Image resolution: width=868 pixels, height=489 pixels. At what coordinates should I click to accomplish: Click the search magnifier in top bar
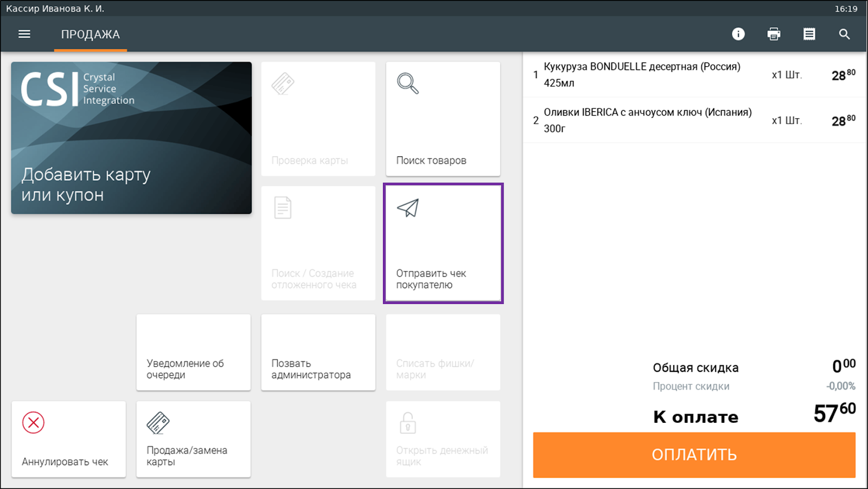pos(845,34)
